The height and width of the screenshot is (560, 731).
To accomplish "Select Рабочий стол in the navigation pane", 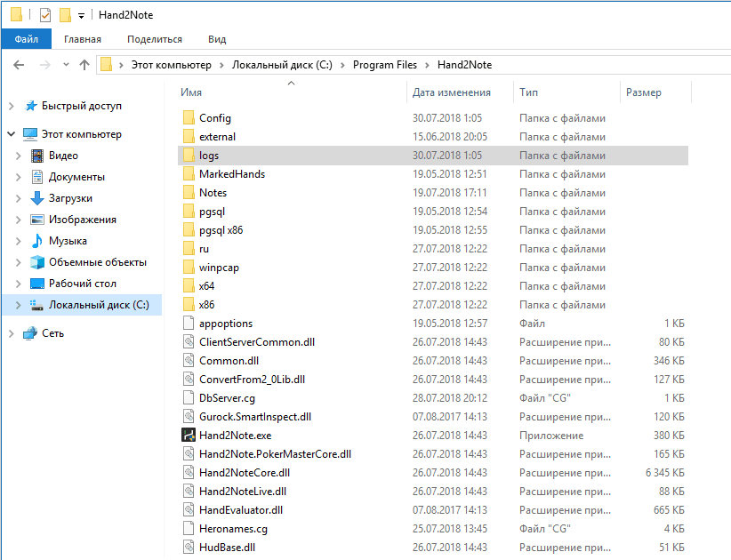I will tap(83, 284).
